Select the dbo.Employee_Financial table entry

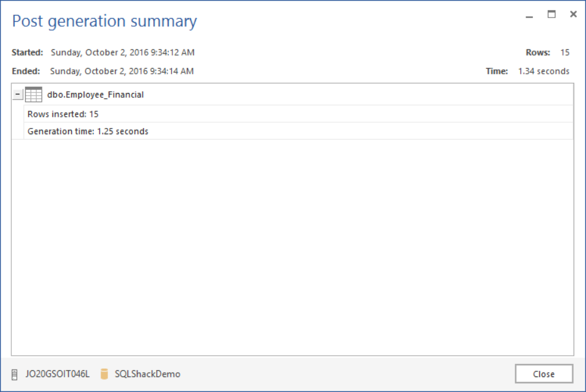96,95
